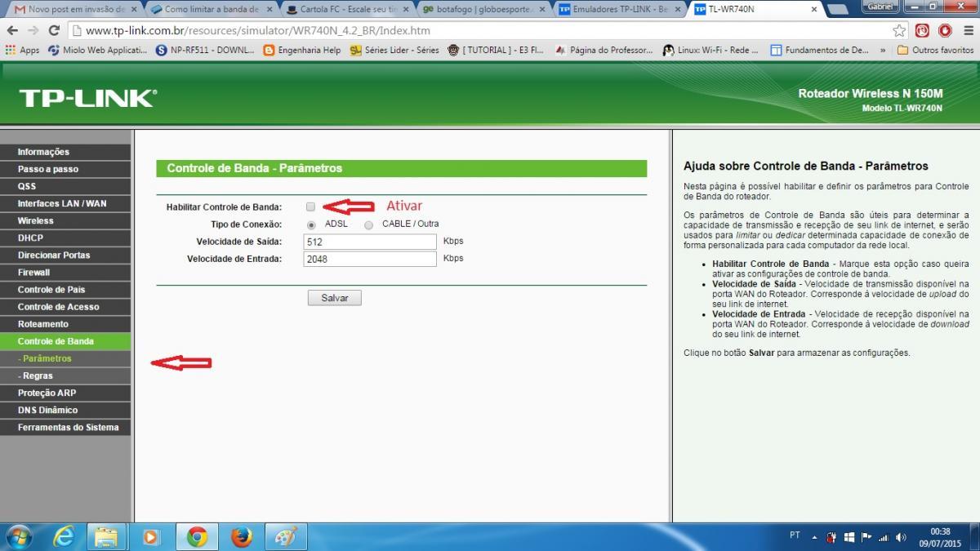Screen dimensions: 980x551
Task: Switch to the Cartola FC tab
Action: click(x=347, y=10)
